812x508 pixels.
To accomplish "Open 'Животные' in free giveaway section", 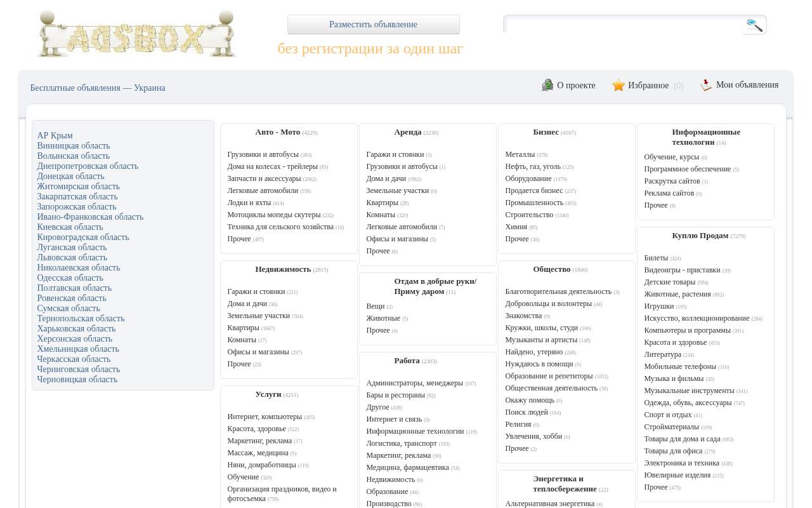I will tap(383, 318).
